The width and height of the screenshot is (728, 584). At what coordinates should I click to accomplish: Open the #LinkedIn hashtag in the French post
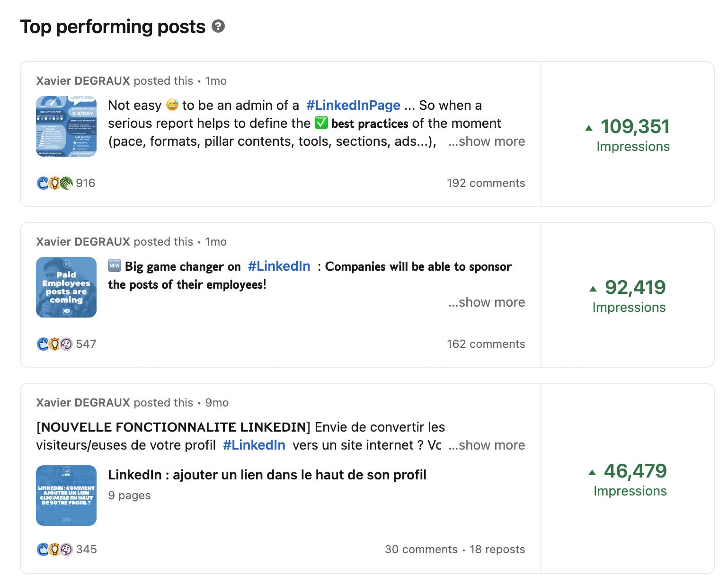(254, 445)
